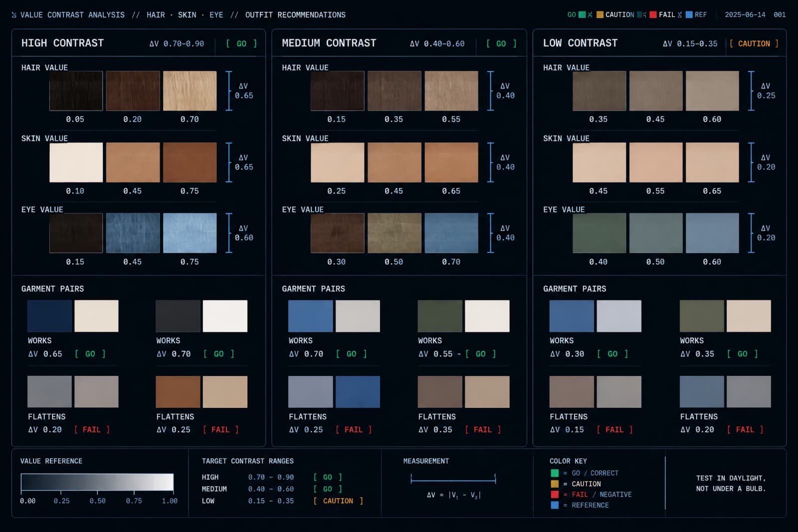
Task: Click GO badge beside Low Contrast ΔV 0.30 pair
Action: tap(612, 354)
